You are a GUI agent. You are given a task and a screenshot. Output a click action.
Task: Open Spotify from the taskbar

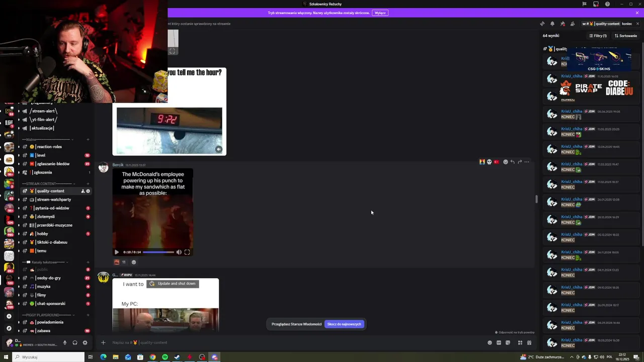click(165, 357)
